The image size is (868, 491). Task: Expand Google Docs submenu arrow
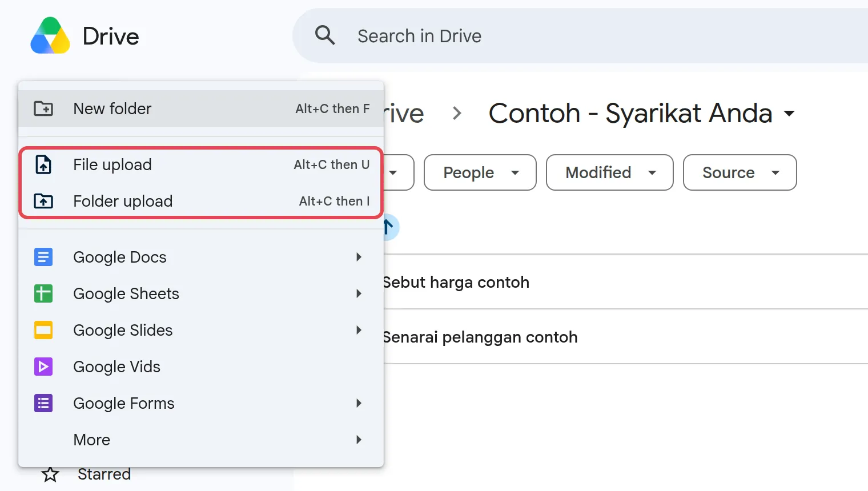359,257
